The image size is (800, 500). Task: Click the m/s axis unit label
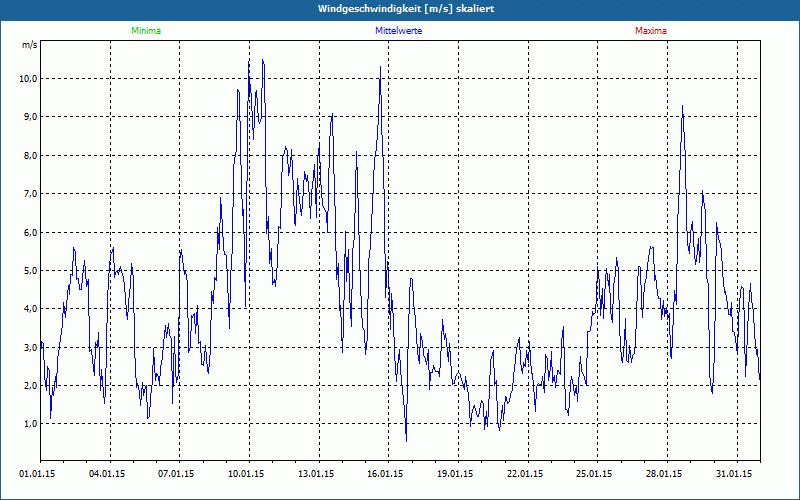tap(30, 45)
